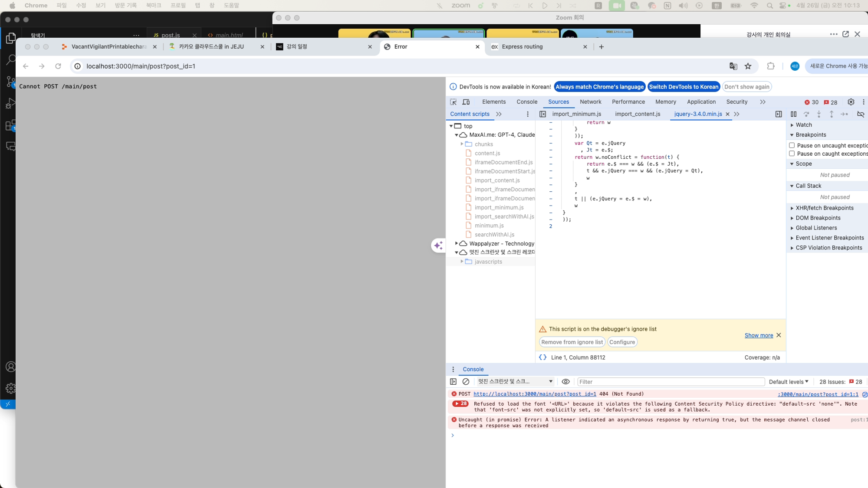Show more DevTools panels chevron
868x488 pixels.
pyautogui.click(x=763, y=102)
